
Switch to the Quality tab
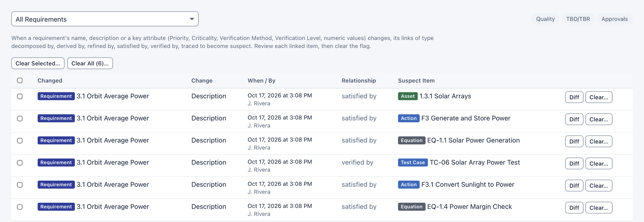click(x=545, y=19)
